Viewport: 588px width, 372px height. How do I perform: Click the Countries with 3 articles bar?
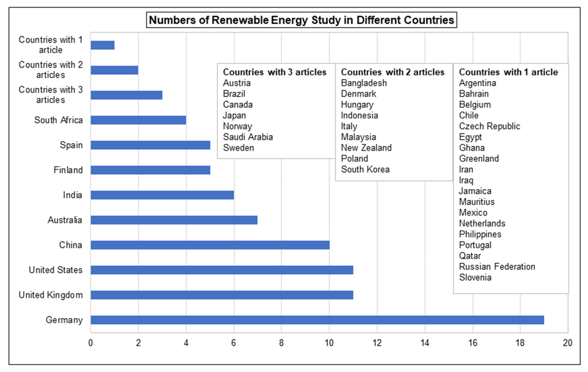[x=126, y=95]
